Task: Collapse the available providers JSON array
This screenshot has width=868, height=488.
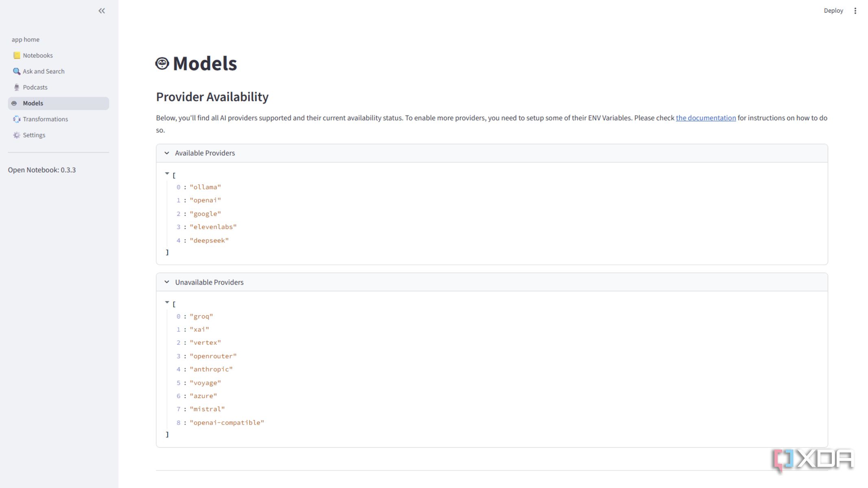Action: coord(167,174)
